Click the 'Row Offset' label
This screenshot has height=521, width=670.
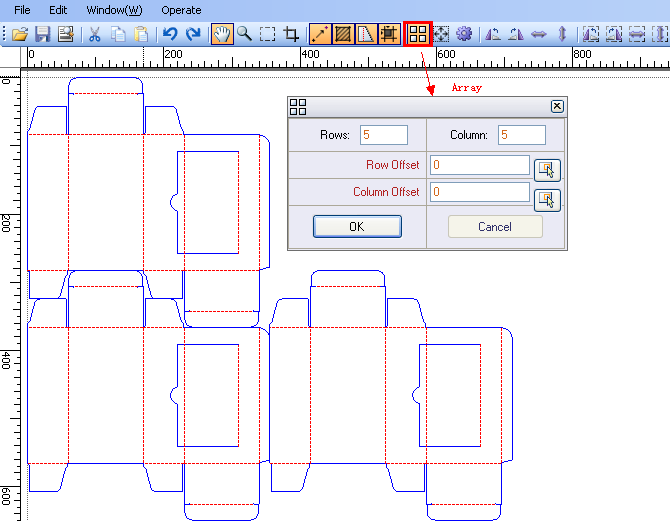393,165
